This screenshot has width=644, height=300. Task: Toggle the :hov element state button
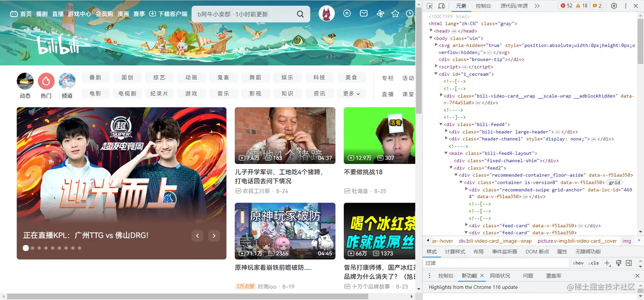tap(578, 263)
